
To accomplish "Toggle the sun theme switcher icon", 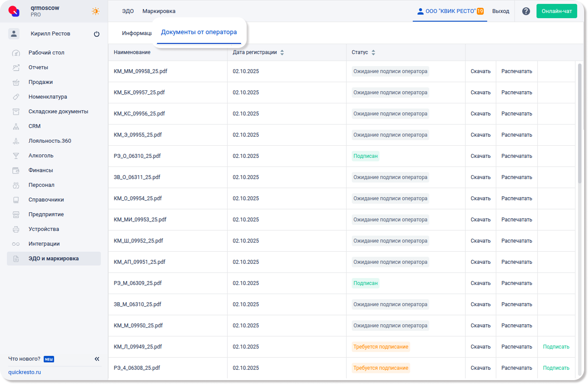I will pos(95,11).
